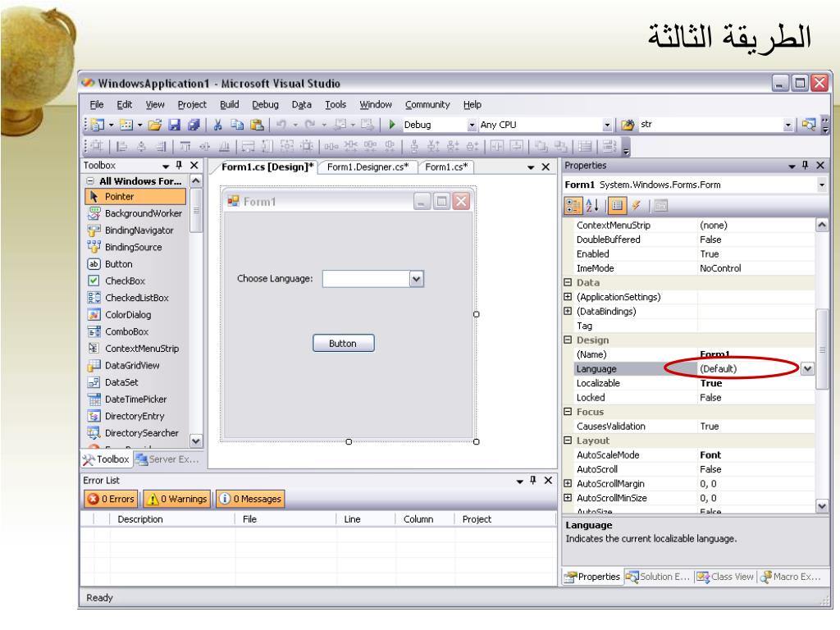Select ComboBox in the Toolbox
This screenshot has width=840, height=630.
pyautogui.click(x=135, y=331)
